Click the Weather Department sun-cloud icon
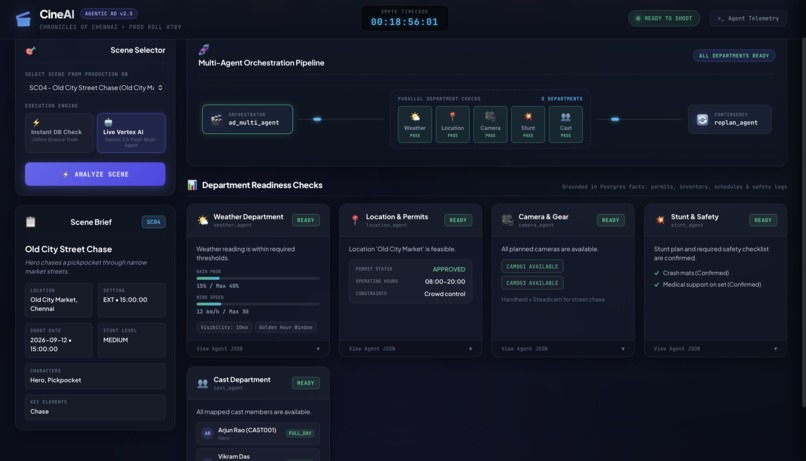The height and width of the screenshot is (461, 806). tap(203, 220)
